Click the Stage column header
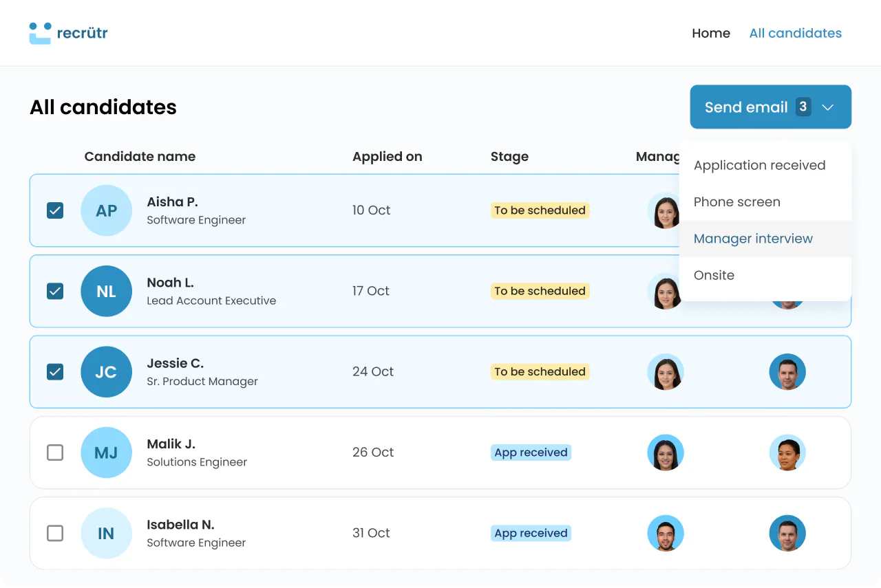The image size is (881, 588). (x=509, y=157)
